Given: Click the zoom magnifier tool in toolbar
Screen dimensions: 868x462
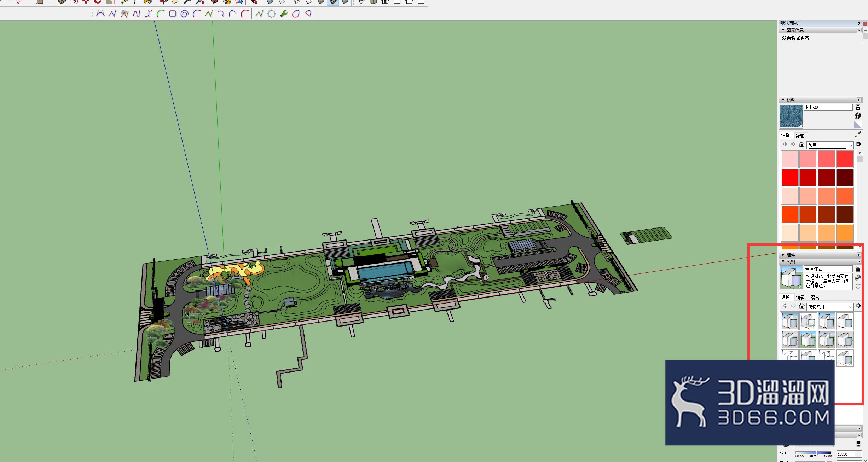Looking at the screenshot, I should (188, 2).
